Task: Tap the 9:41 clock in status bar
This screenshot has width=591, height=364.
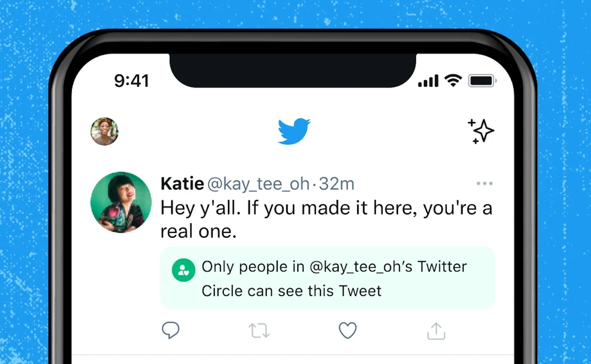Action: coord(131,81)
